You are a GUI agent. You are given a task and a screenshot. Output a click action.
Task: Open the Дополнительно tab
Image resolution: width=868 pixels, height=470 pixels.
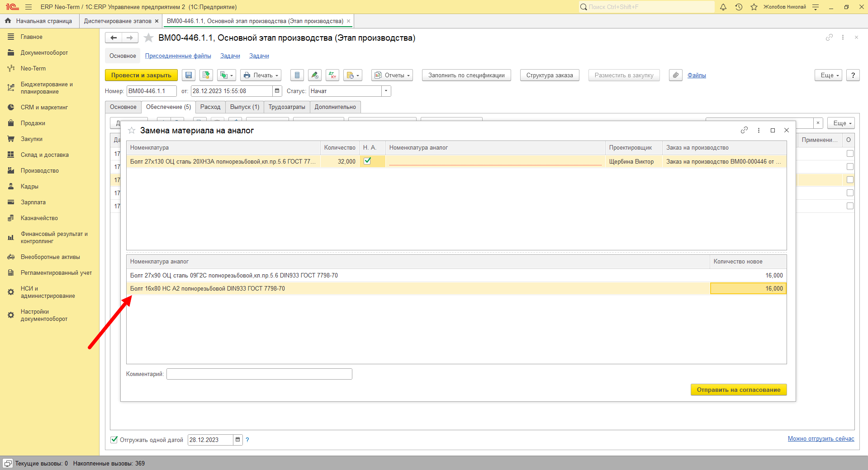click(335, 107)
